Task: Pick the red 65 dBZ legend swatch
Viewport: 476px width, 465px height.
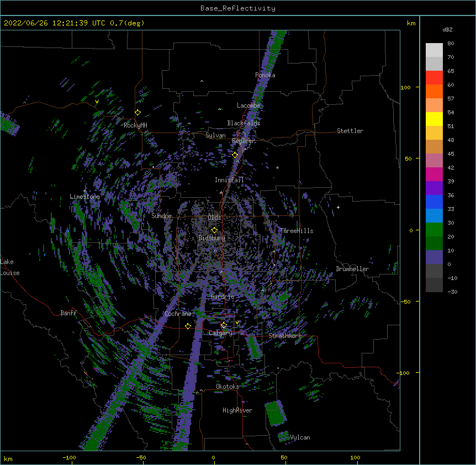Action: 434,77
